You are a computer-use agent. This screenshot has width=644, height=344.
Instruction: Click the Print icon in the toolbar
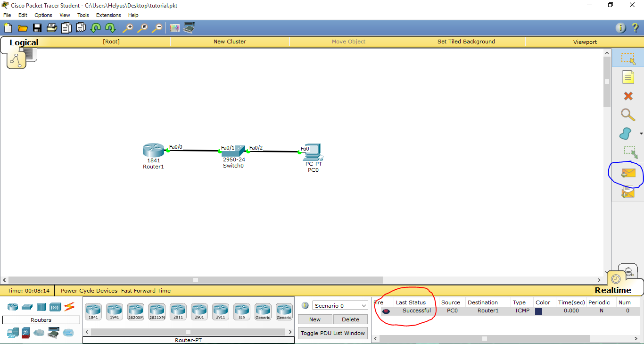tap(51, 28)
